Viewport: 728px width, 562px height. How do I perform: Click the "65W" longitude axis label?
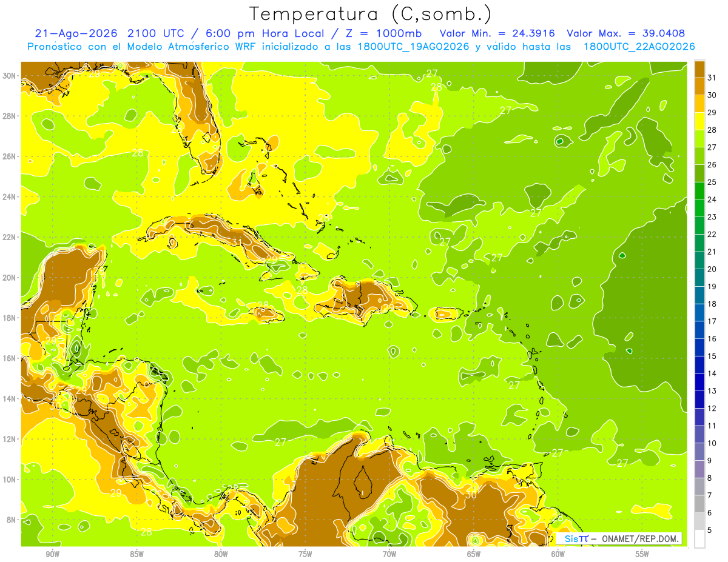pyautogui.click(x=474, y=554)
